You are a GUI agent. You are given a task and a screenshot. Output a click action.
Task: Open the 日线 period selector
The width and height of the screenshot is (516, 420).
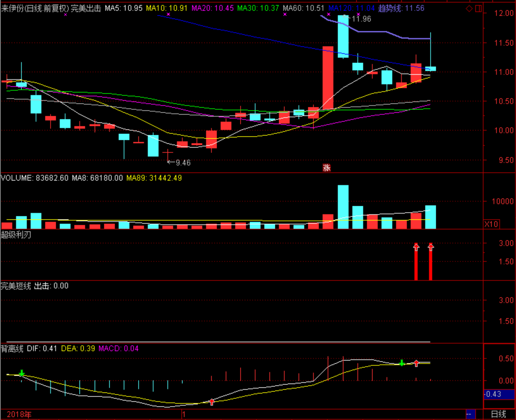coord(499,414)
